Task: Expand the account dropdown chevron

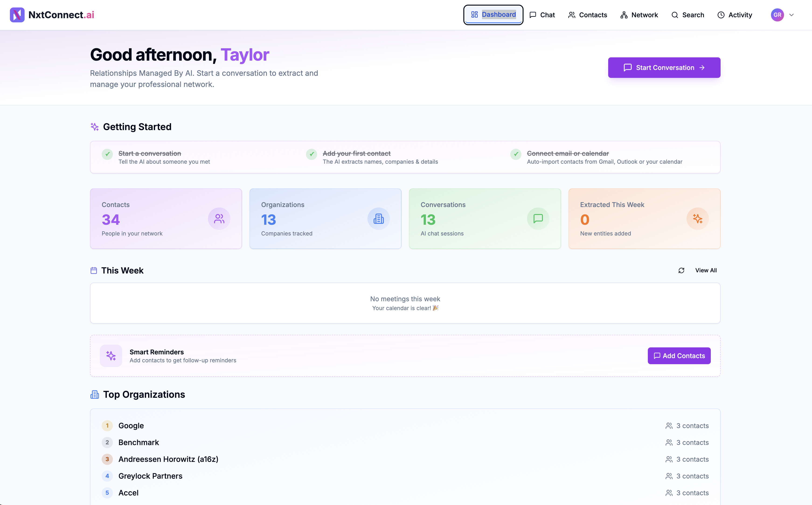Action: [791, 15]
